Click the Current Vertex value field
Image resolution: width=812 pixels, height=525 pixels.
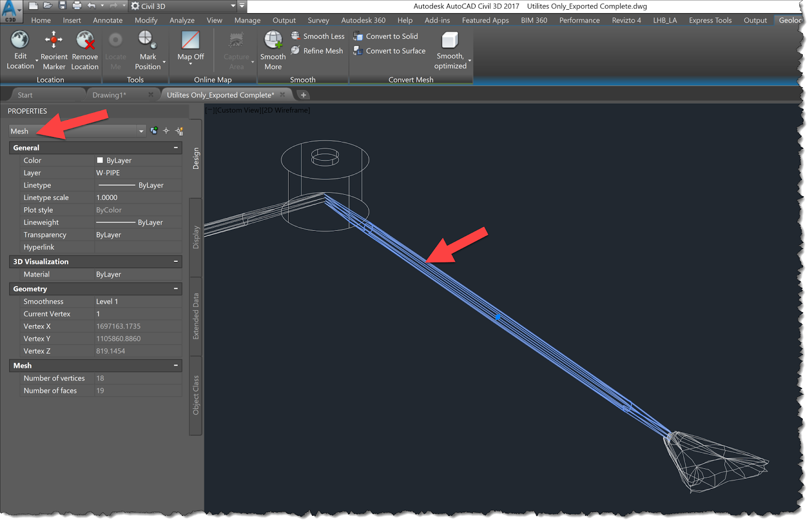coord(138,314)
